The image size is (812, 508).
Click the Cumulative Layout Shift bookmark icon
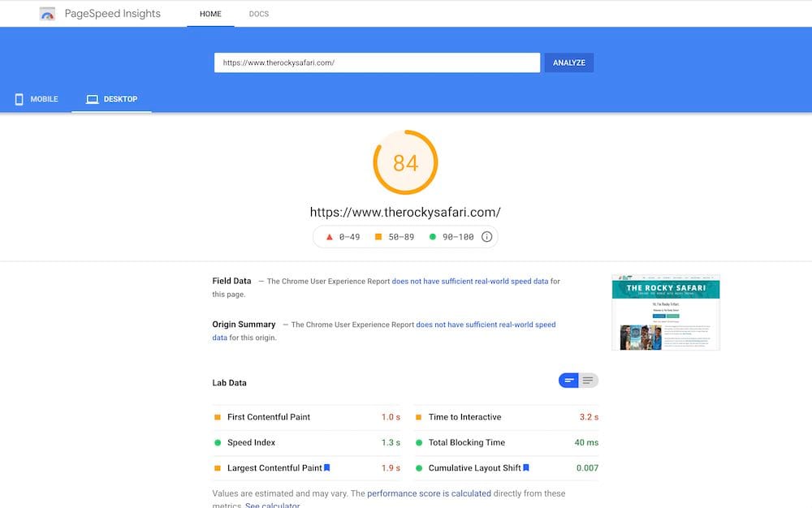click(526, 467)
